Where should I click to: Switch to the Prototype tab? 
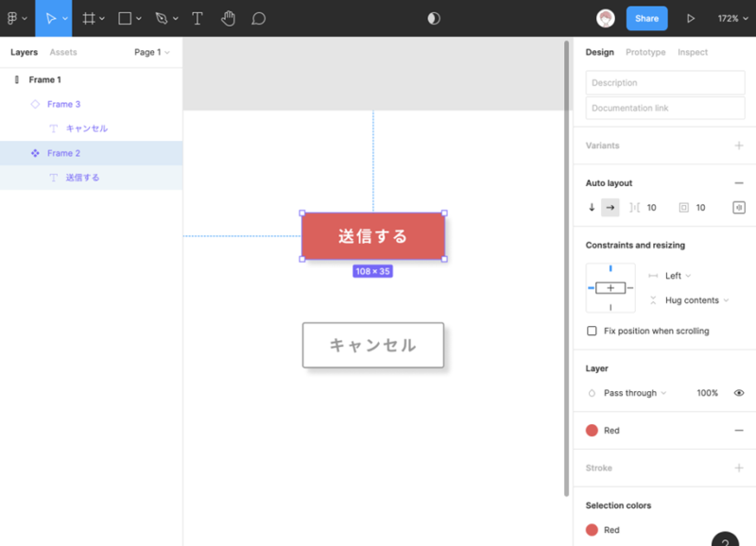[645, 52]
